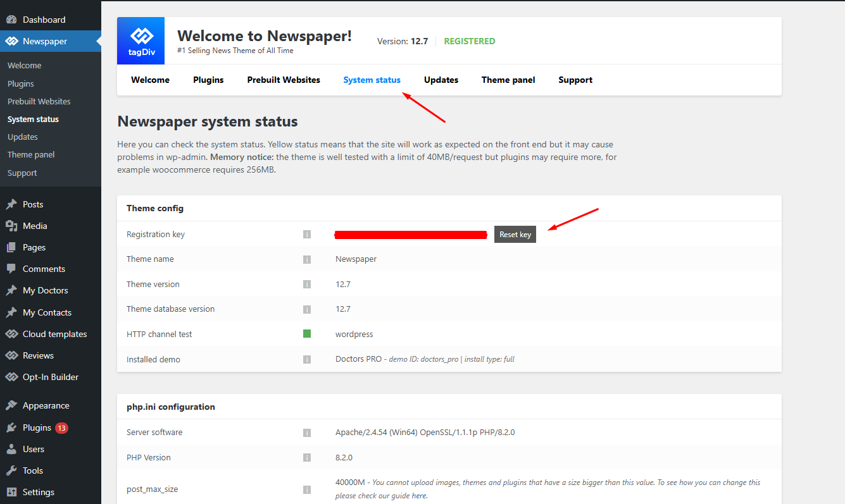Screen dimensions: 845x504
Task: Click the Comments bubble icon
Action: click(x=11, y=269)
